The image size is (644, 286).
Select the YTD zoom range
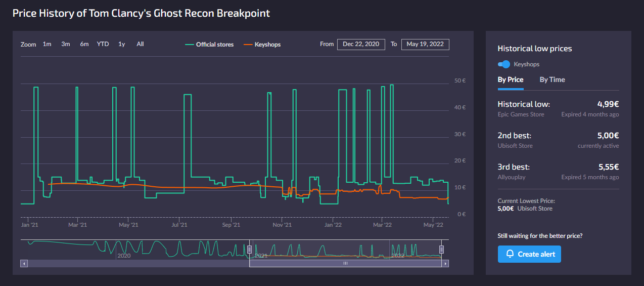[x=103, y=44]
